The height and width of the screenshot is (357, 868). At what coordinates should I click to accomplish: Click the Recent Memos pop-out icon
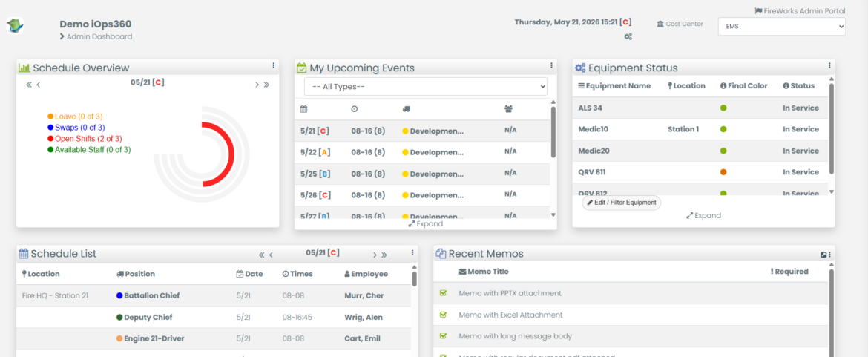click(823, 255)
